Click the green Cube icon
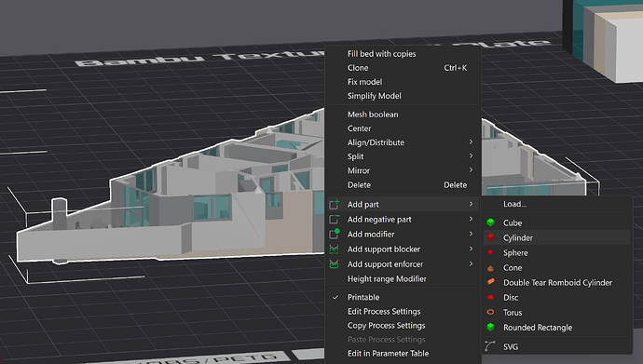 [490, 222]
